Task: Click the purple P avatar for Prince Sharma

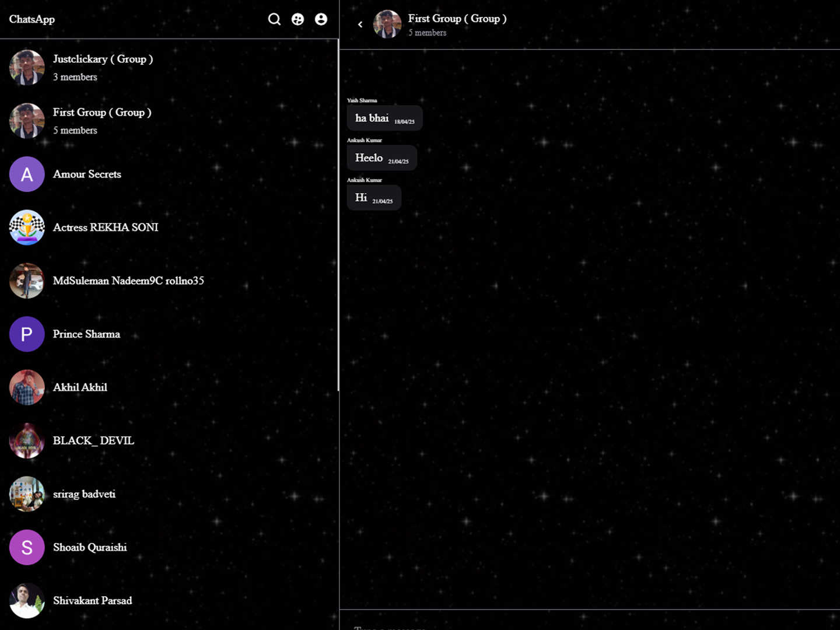Action: (x=27, y=334)
